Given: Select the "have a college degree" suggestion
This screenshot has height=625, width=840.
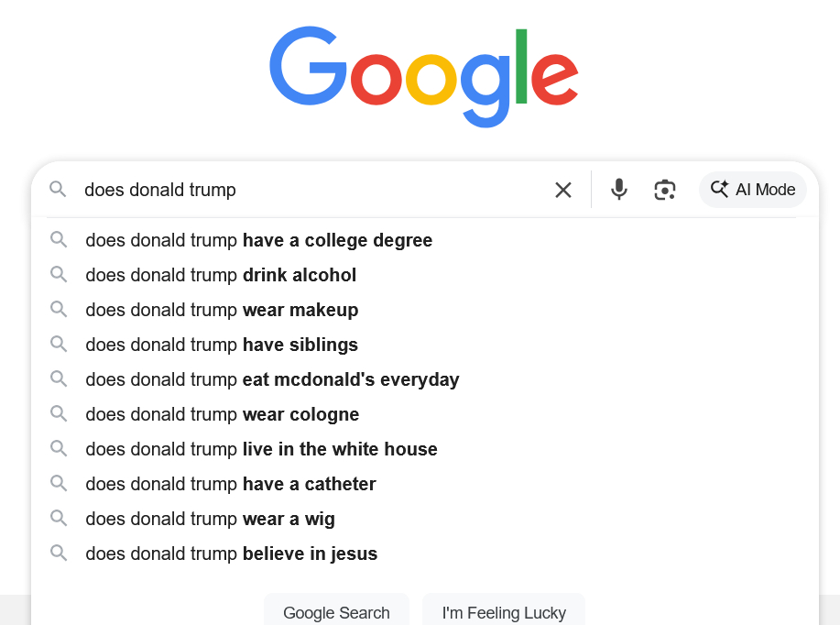Looking at the screenshot, I should point(258,240).
